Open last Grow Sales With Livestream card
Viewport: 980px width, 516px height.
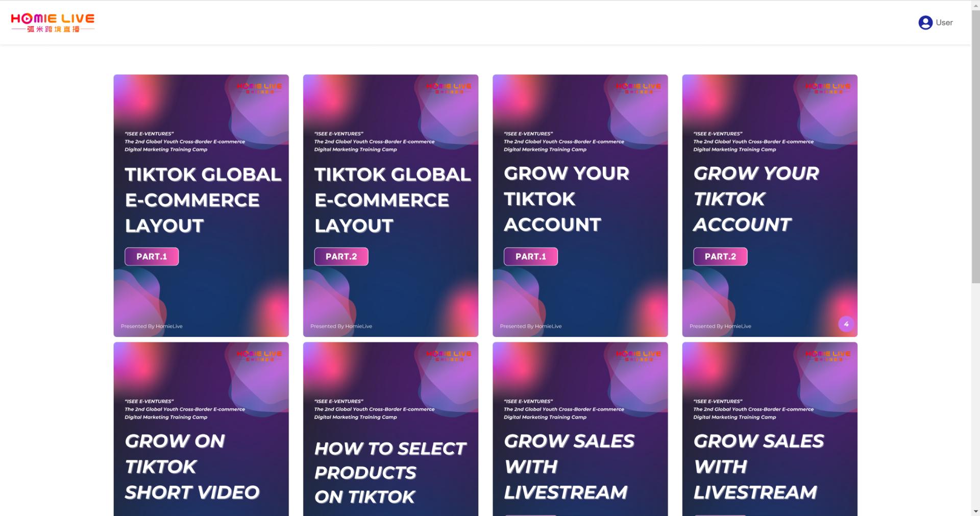tap(770, 429)
